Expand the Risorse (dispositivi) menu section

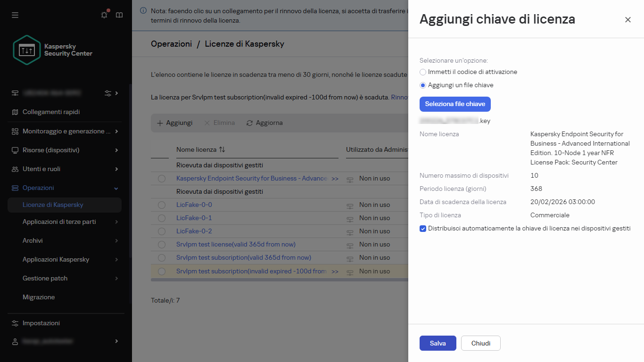(116, 150)
